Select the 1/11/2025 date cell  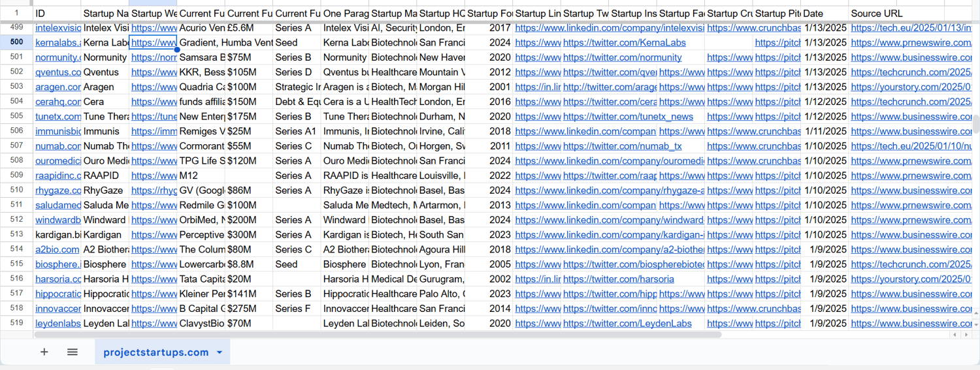(825, 131)
